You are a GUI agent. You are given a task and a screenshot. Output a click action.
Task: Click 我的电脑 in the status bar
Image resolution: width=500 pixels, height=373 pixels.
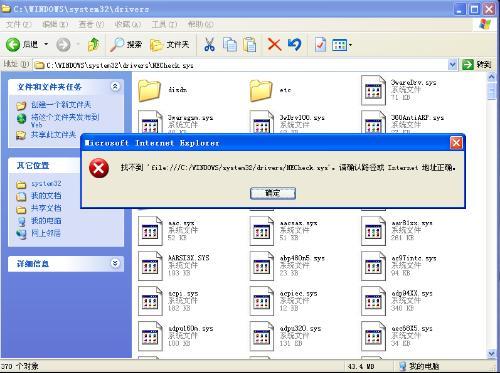[x=419, y=366]
